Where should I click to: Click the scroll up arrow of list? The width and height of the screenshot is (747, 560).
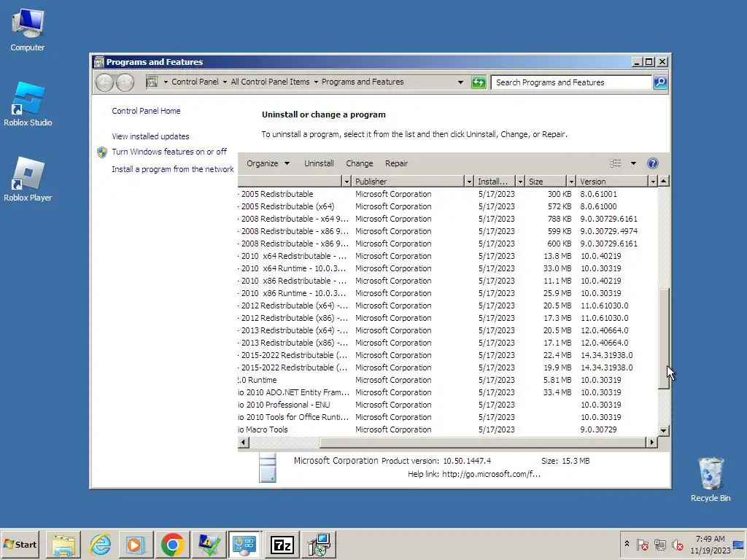(x=664, y=182)
